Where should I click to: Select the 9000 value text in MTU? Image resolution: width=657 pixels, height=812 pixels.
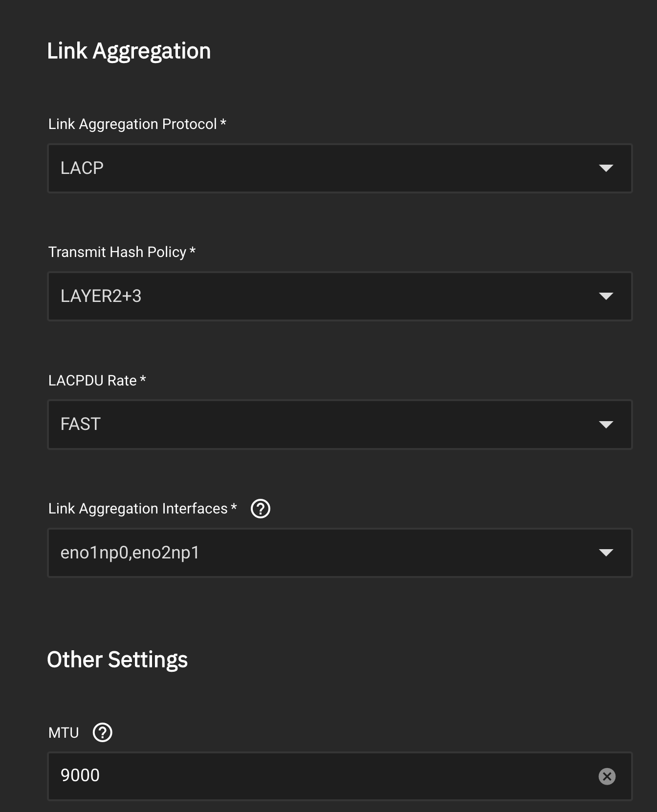80,775
